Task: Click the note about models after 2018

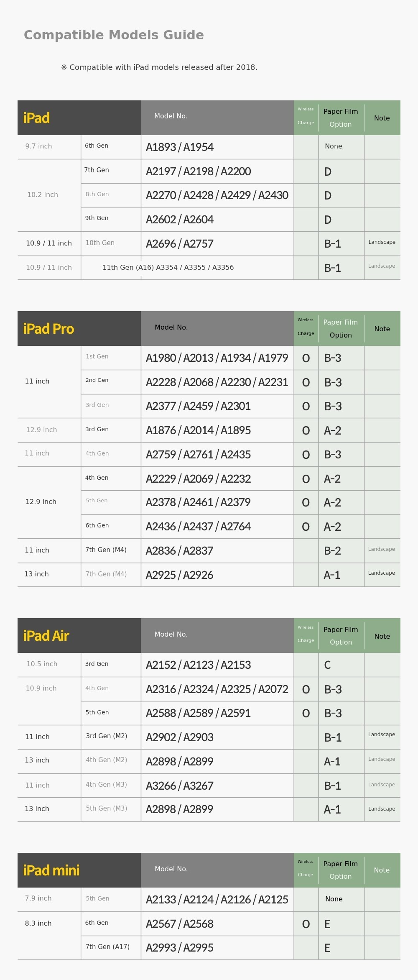Action: tap(159, 67)
